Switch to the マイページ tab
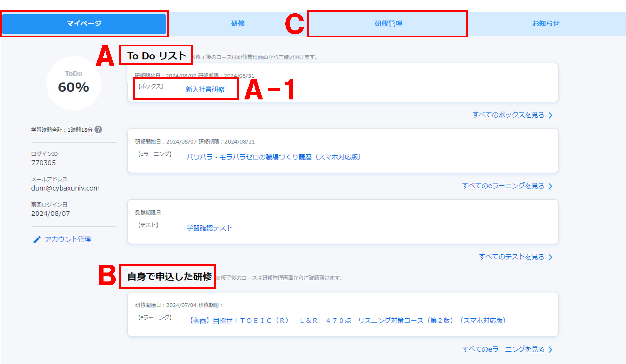626x364 pixels. 84,24
